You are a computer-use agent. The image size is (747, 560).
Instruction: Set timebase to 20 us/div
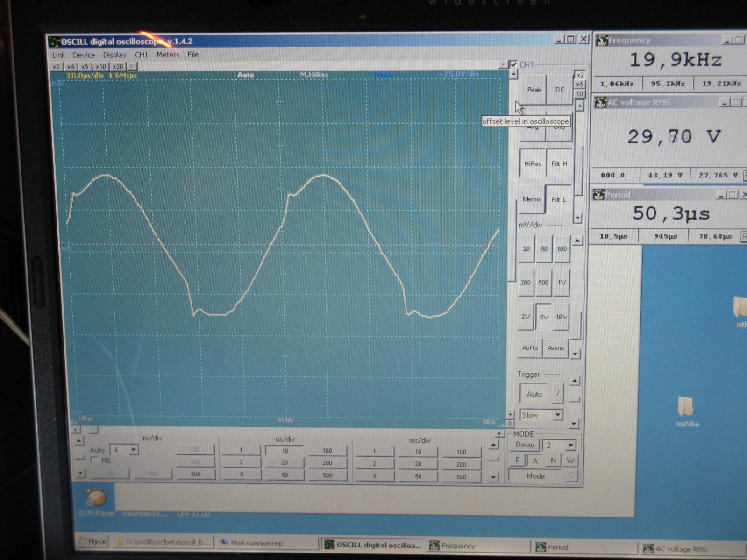[x=285, y=463]
